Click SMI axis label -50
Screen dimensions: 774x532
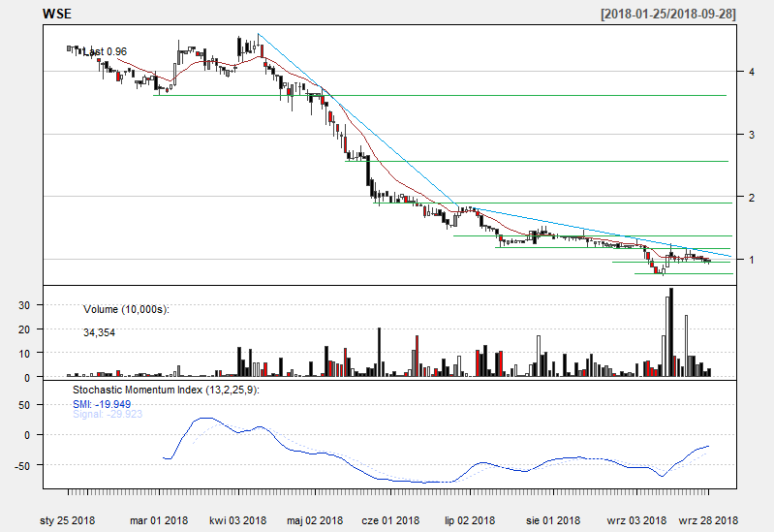point(22,466)
